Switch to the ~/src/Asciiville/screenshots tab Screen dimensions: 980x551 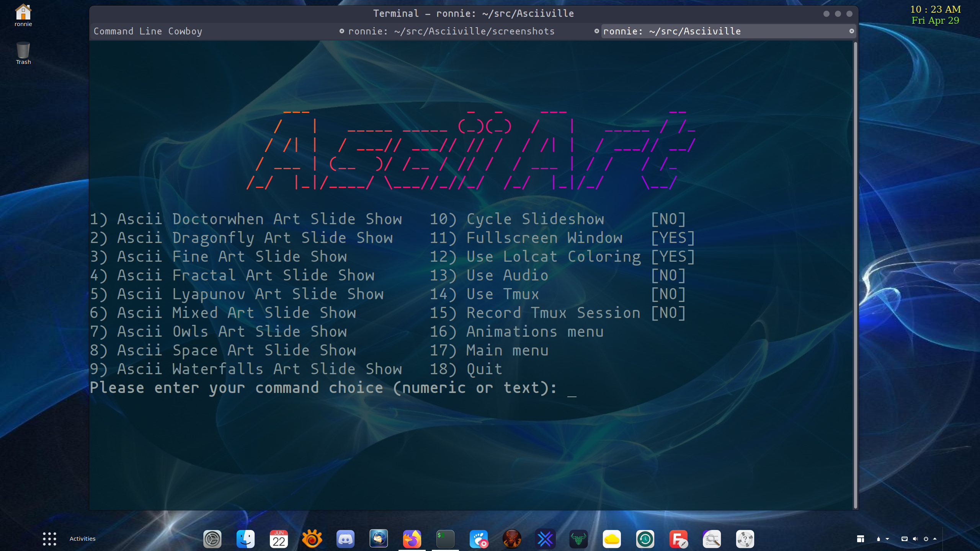pyautogui.click(x=452, y=31)
